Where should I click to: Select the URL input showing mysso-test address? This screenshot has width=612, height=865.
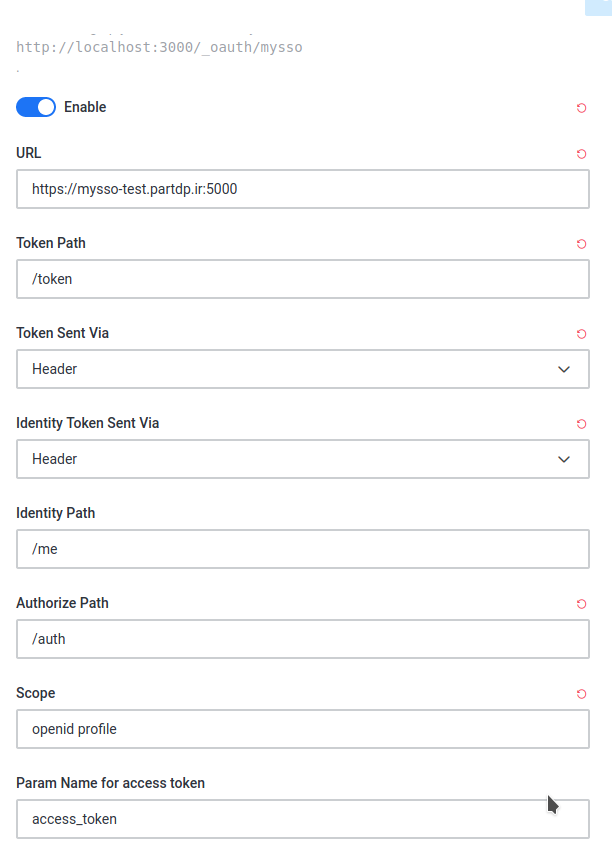click(x=300, y=189)
